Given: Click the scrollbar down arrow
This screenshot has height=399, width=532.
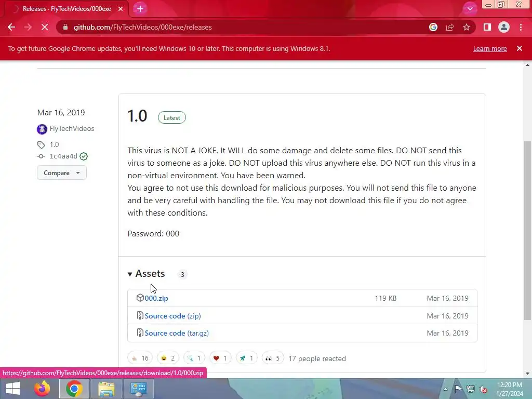Looking at the screenshot, I should pos(527,374).
